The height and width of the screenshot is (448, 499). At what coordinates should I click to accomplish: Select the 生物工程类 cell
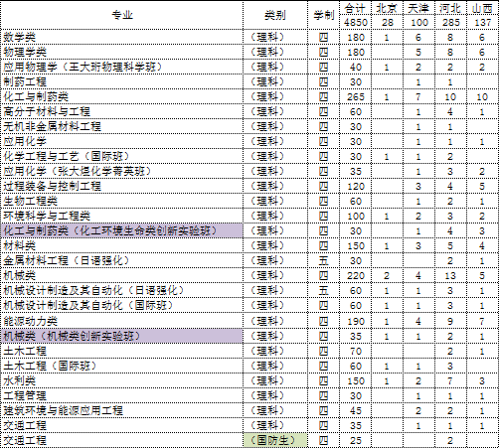point(122,201)
